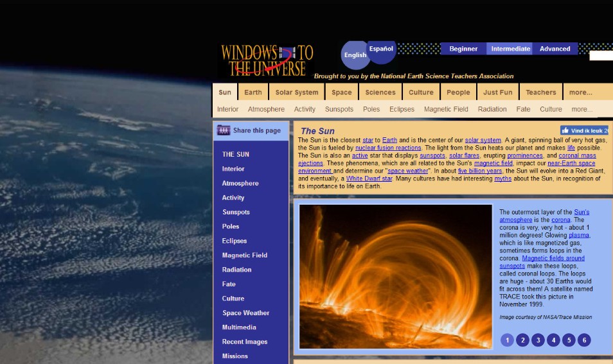This screenshot has height=364, width=613.
Task: Follow the corona link in image caption
Action: click(560, 220)
